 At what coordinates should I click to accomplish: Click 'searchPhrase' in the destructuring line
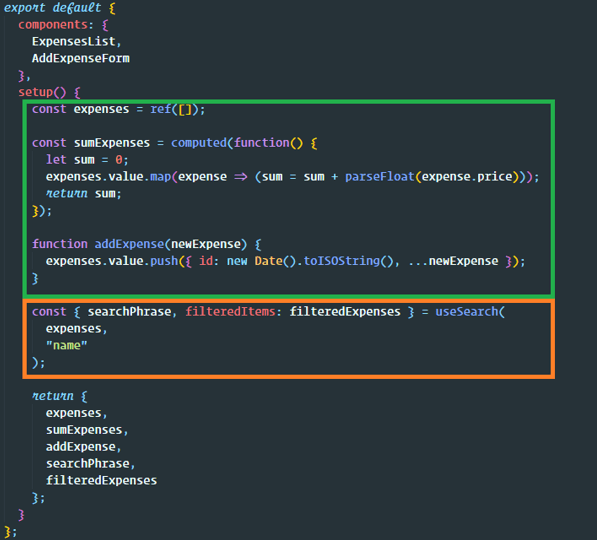[129, 312]
